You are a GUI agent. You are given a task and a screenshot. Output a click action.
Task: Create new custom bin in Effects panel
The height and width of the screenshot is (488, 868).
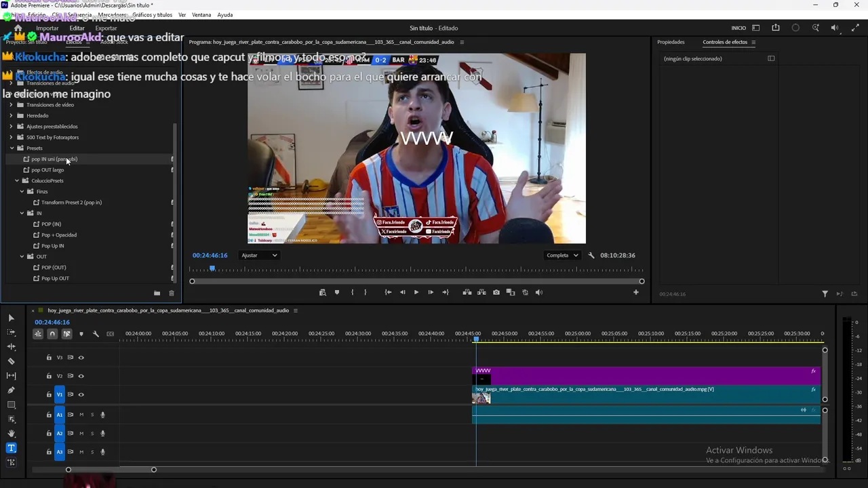tap(157, 293)
